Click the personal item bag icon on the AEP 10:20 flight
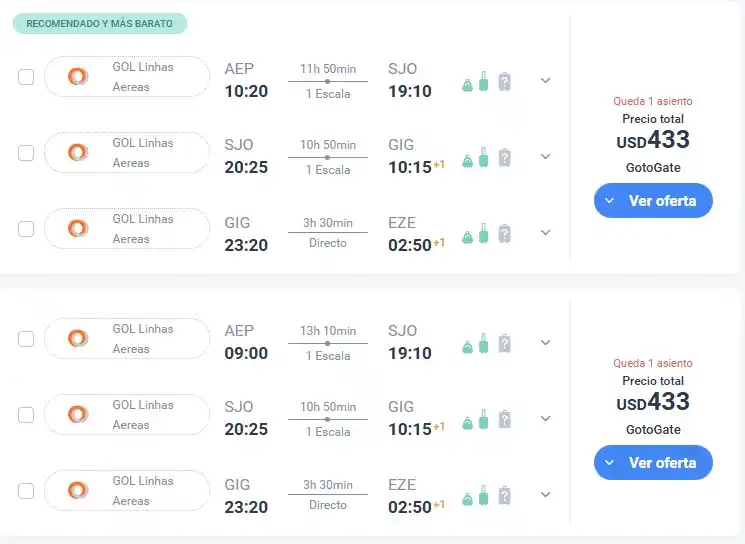Image resolution: width=745 pixels, height=544 pixels. (x=468, y=85)
